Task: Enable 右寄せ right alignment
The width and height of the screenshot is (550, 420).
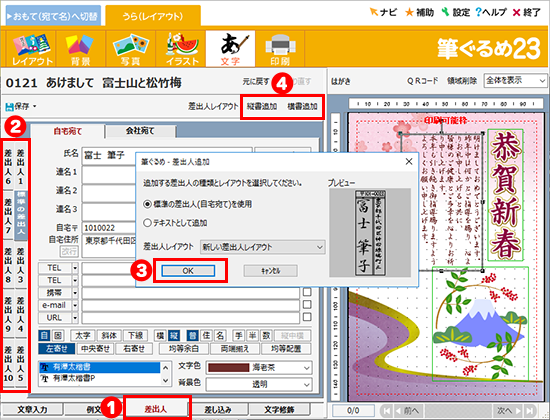Action: [134, 349]
